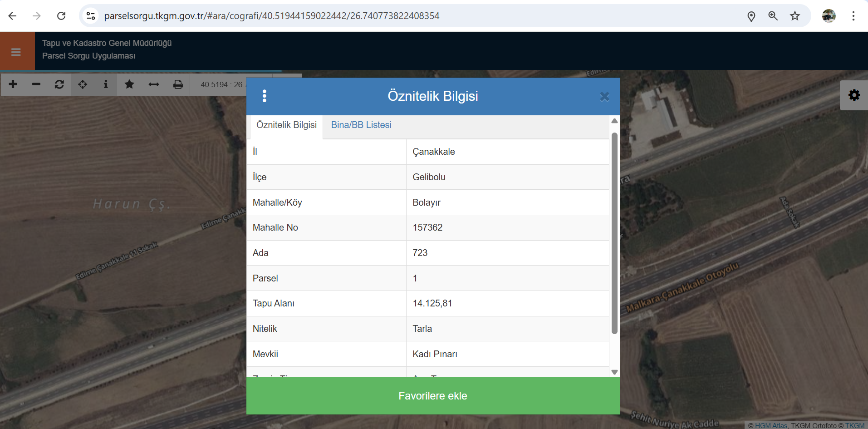
Task: Select the Mevkii value Kadı Pınarı
Action: pyautogui.click(x=435, y=354)
